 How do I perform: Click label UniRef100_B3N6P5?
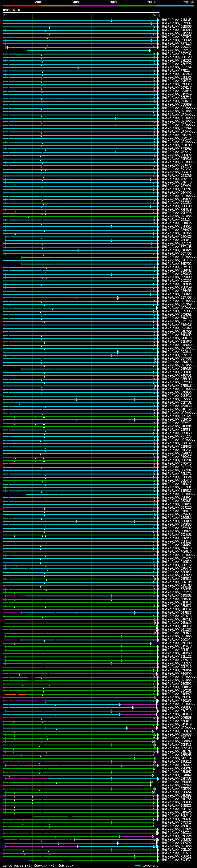(x=177, y=342)
